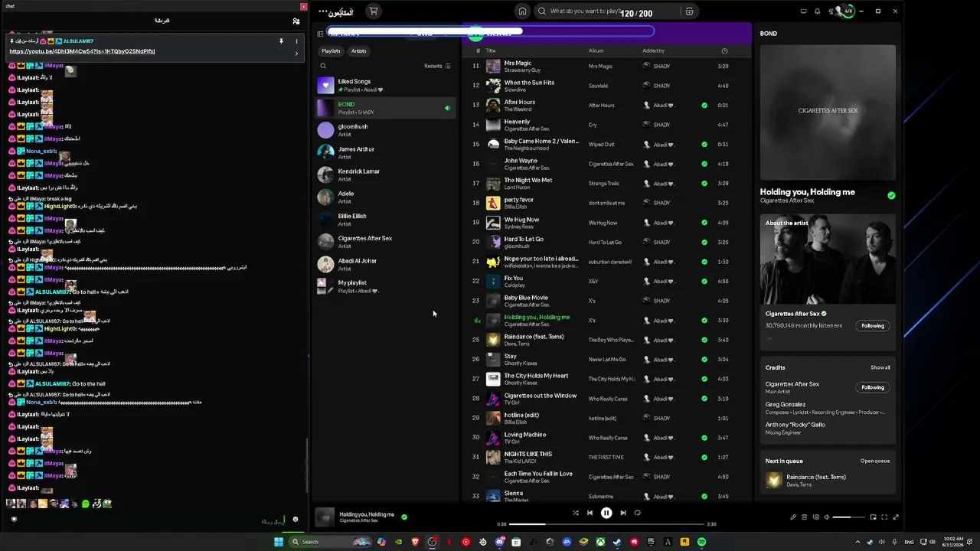The width and height of the screenshot is (980, 551).
Task: Open Billie Eilish artist in library
Action: [x=384, y=220]
